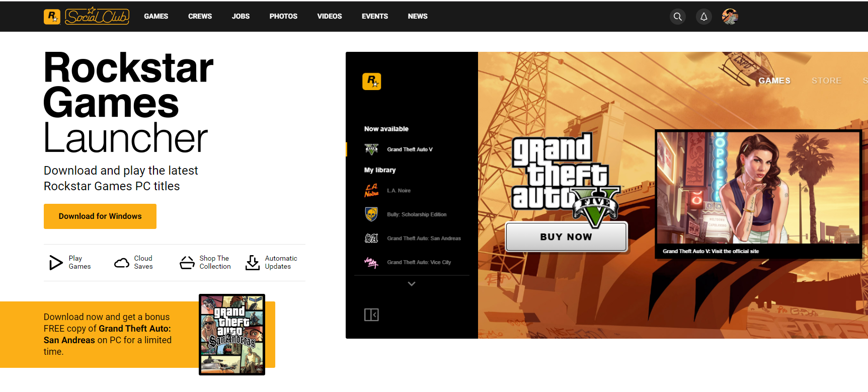The height and width of the screenshot is (392, 868).
Task: Click the San Andreas SA icon
Action: click(x=371, y=239)
